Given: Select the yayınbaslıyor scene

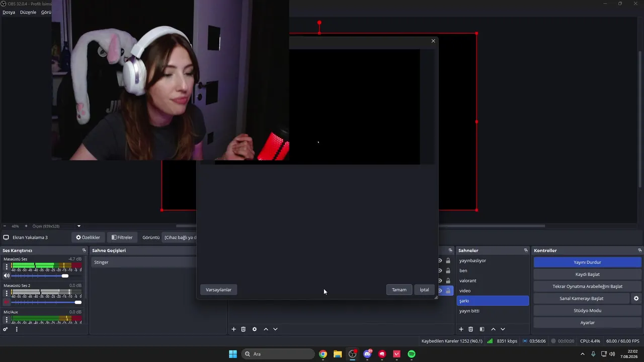Looking at the screenshot, I should 493,260.
